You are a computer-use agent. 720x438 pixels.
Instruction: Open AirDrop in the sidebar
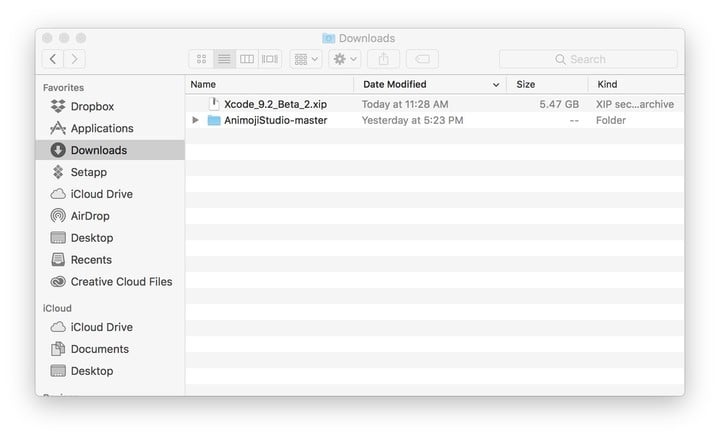(110, 216)
